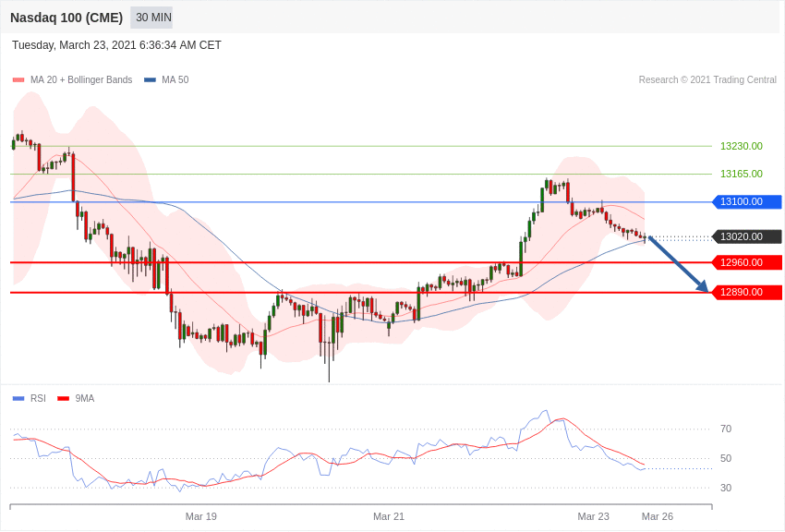The height and width of the screenshot is (532, 785).
Task: Click the Nasdaq 100 (CME) title
Action: click(x=66, y=18)
